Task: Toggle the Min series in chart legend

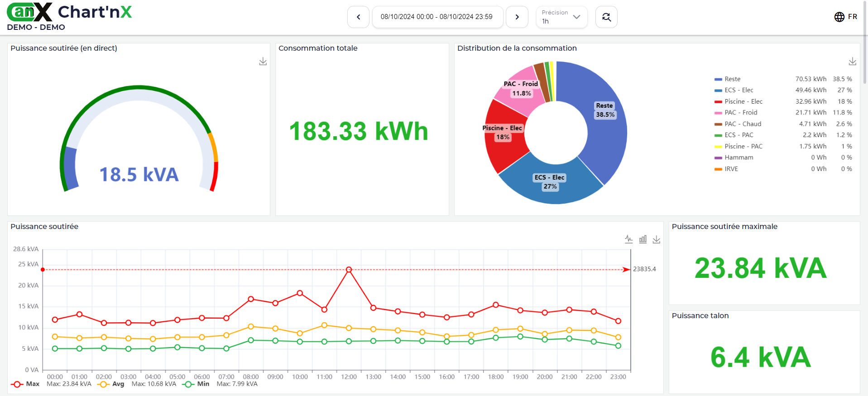Action: coord(196,384)
